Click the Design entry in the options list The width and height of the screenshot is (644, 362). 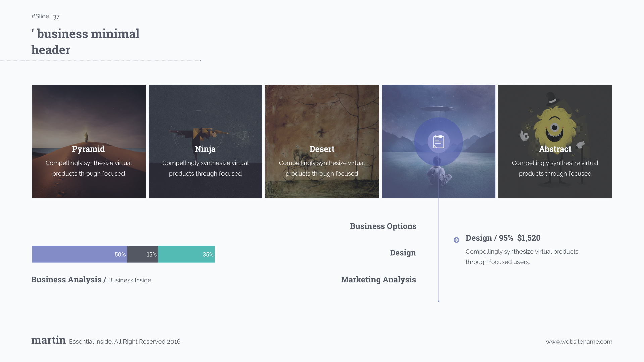pos(402,253)
